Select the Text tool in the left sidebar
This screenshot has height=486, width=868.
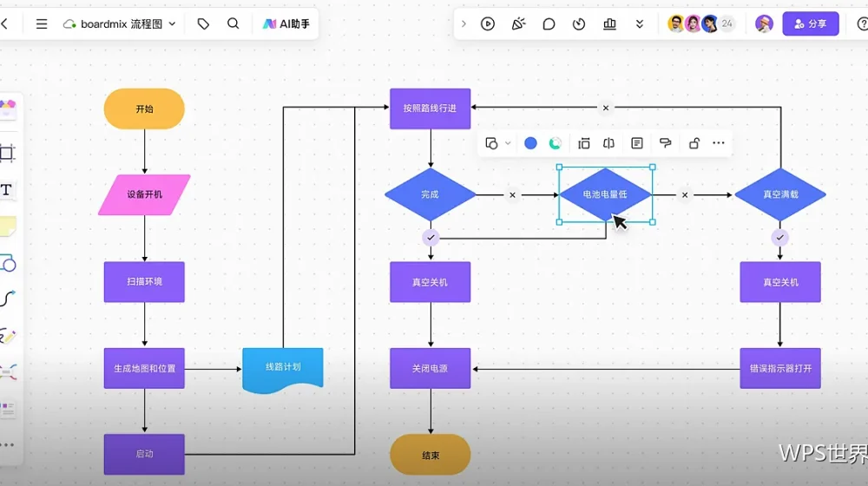coord(6,190)
